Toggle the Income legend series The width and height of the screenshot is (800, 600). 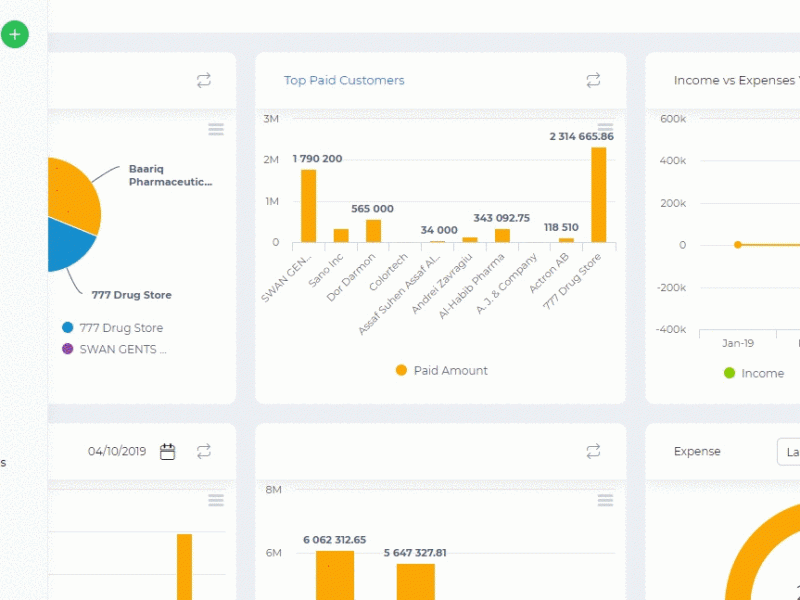point(754,373)
